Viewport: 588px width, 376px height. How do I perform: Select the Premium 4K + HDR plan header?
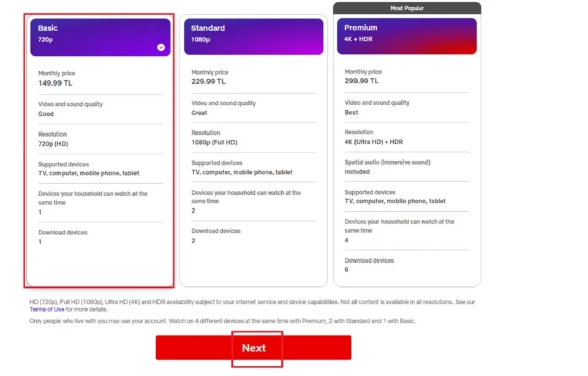[x=407, y=36]
